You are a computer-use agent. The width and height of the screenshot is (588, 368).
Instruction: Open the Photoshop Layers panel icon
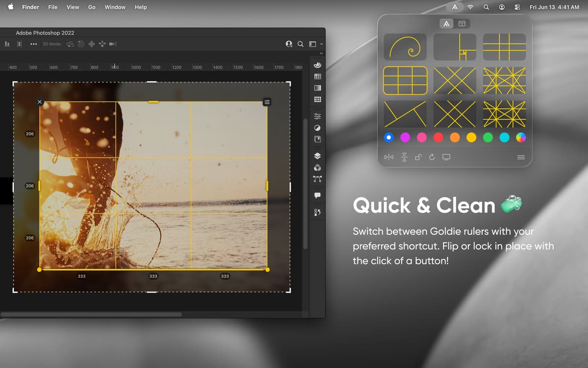coord(318,156)
